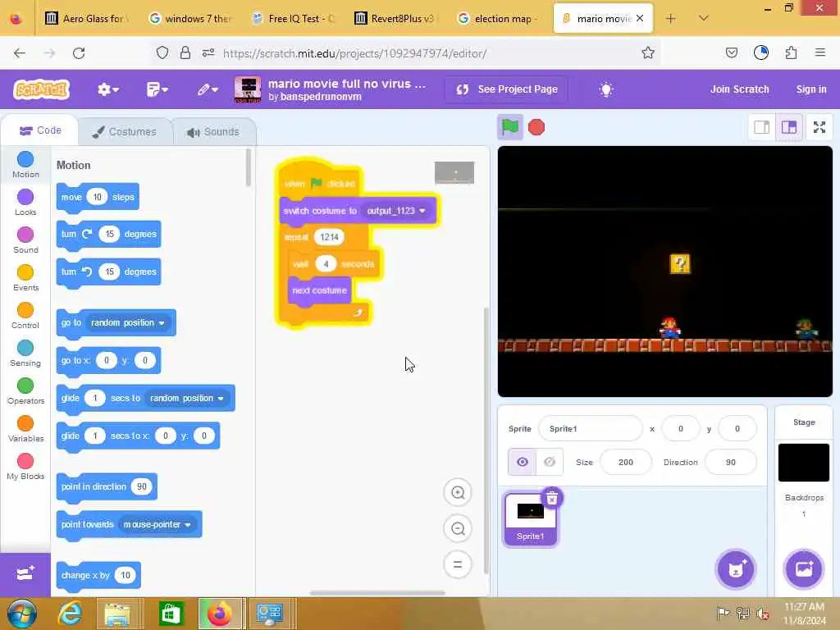Click the Windows Start orb
This screenshot has height=630, width=840.
point(22,614)
